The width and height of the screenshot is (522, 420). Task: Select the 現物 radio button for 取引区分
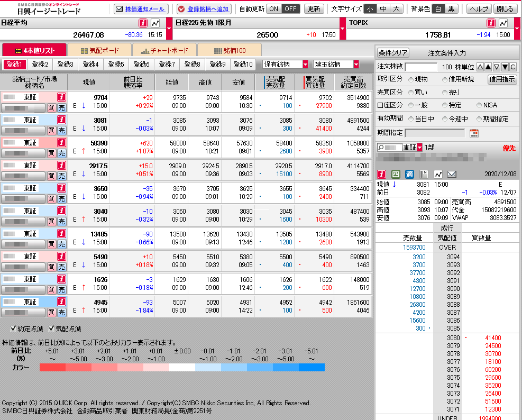(x=410, y=79)
